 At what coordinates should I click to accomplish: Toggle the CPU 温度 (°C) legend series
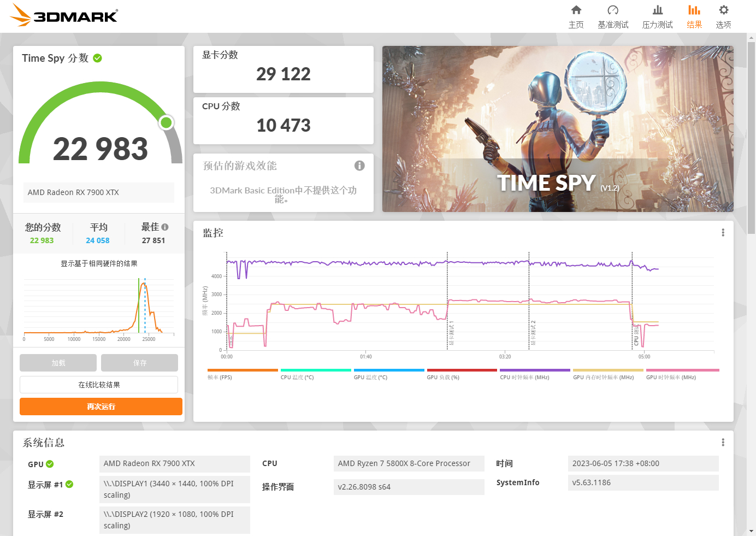pyautogui.click(x=316, y=374)
